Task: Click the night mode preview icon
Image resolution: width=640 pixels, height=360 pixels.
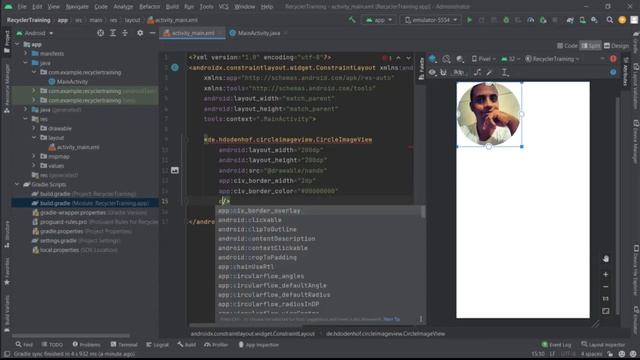Action: click(x=460, y=59)
